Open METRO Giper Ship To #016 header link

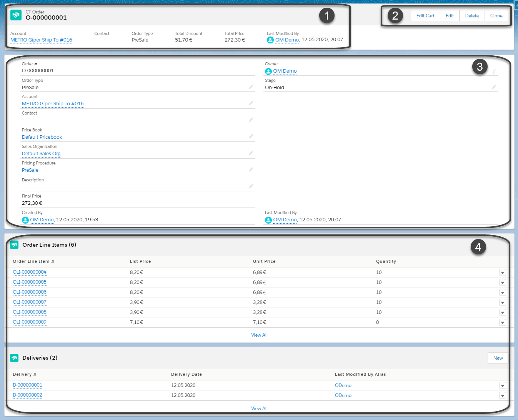41,40
